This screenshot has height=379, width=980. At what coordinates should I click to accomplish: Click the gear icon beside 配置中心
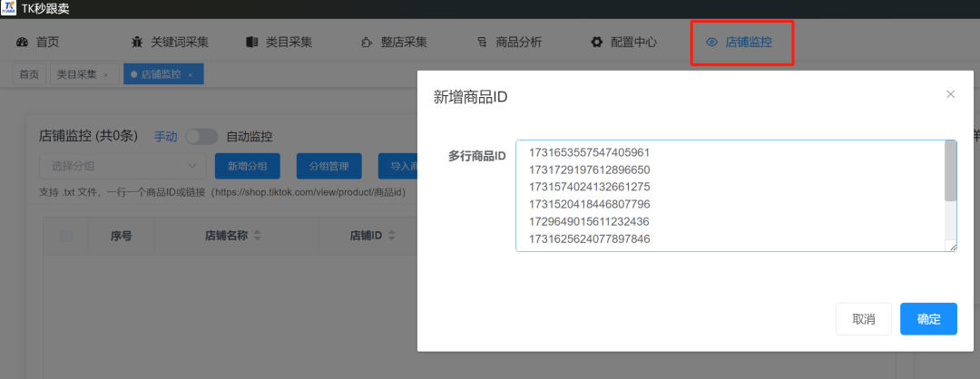tap(596, 42)
